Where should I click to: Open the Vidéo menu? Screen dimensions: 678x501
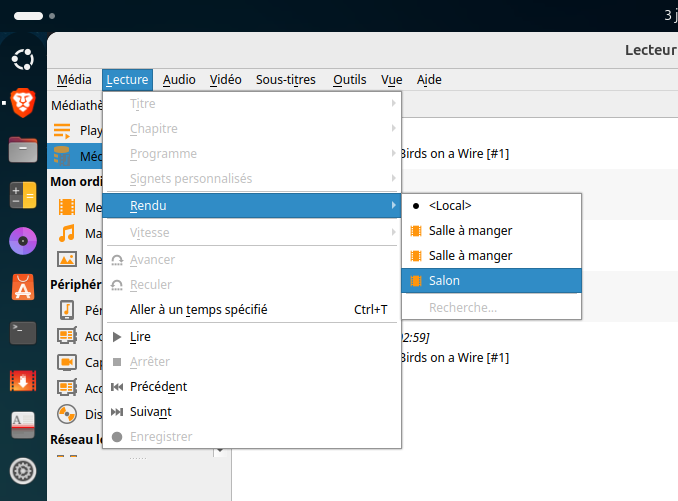point(225,80)
